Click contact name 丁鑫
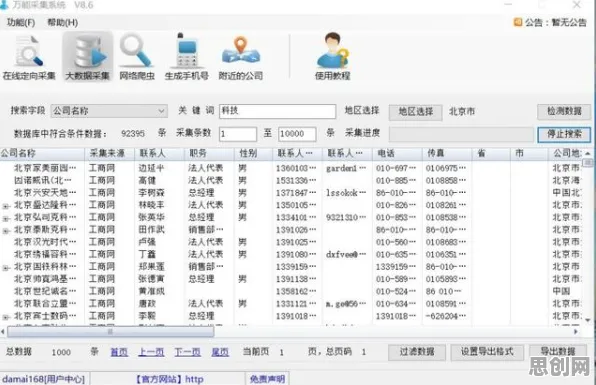This screenshot has height=385, width=596. click(x=147, y=254)
